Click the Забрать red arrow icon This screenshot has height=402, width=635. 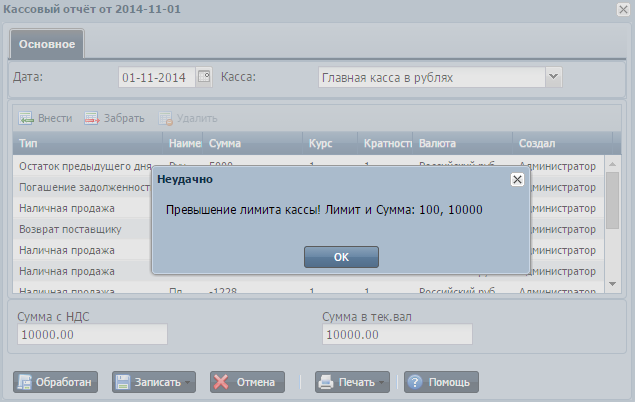click(x=92, y=119)
